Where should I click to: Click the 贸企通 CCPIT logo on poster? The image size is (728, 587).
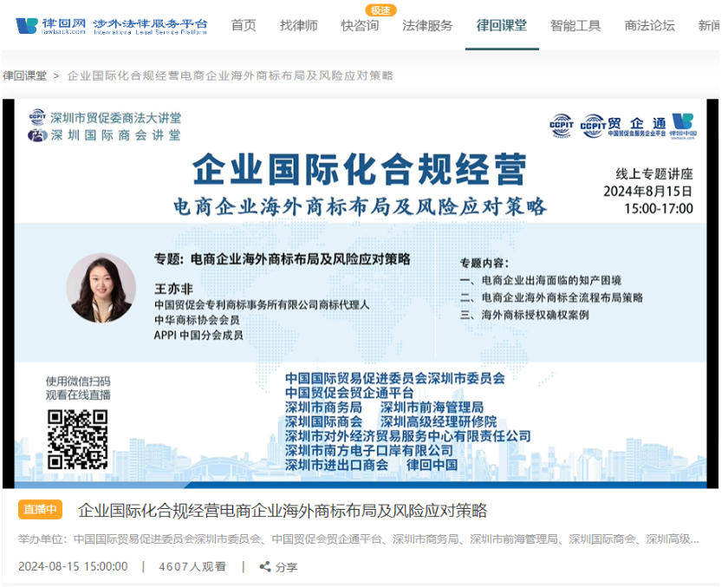pyautogui.click(x=623, y=127)
